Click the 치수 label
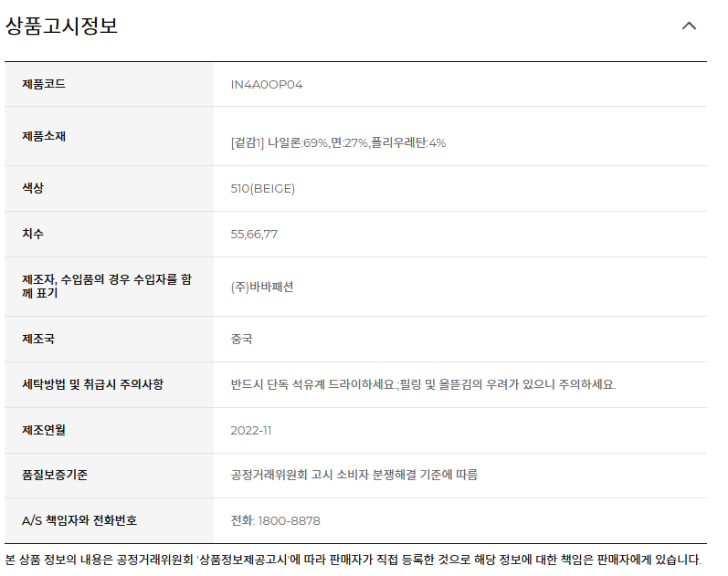728x576 pixels. click(33, 234)
